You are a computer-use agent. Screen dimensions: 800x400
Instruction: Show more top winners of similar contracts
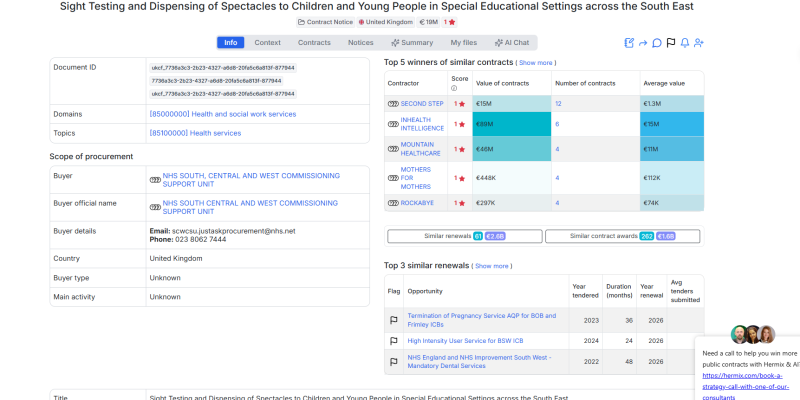[x=536, y=63]
